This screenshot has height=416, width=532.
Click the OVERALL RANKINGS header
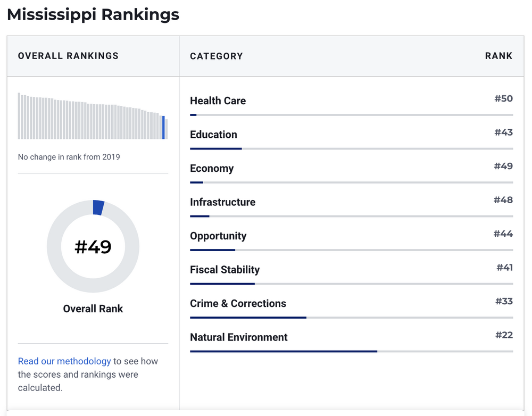point(68,56)
